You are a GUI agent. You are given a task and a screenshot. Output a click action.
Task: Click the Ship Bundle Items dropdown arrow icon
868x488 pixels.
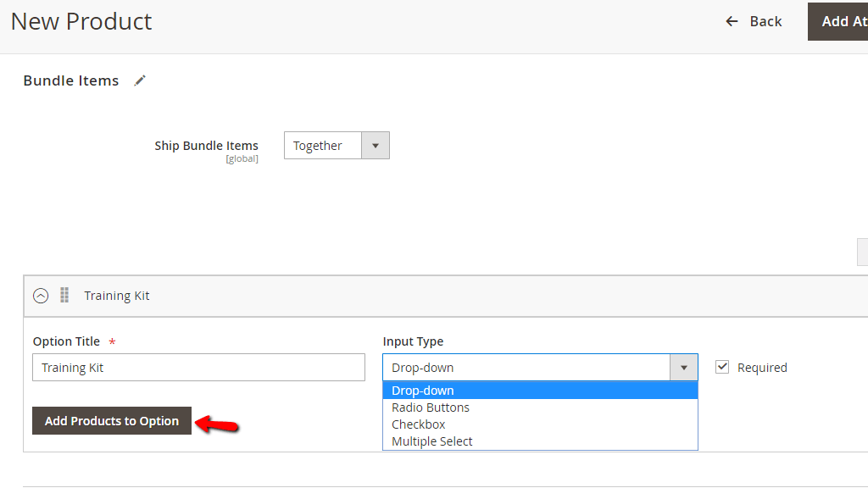click(x=375, y=145)
